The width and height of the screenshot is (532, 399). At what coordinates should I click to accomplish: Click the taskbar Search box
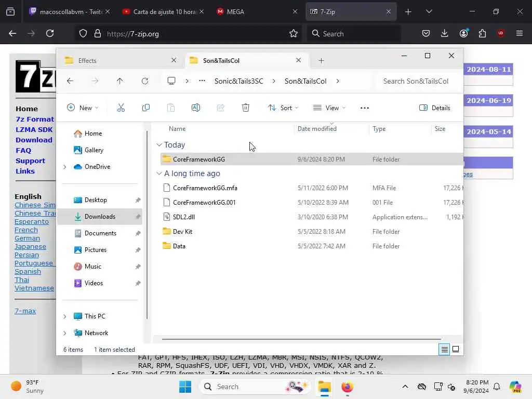click(255, 387)
